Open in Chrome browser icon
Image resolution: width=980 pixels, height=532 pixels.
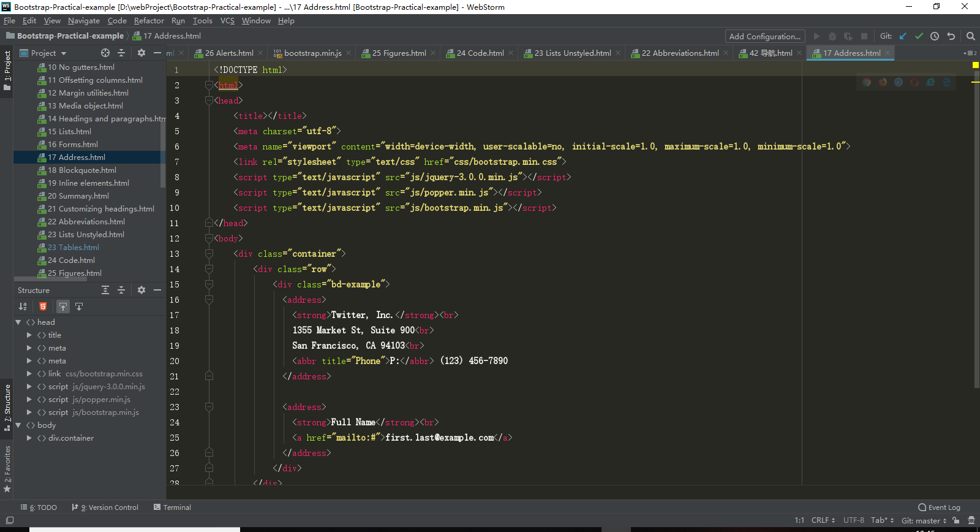tap(867, 82)
